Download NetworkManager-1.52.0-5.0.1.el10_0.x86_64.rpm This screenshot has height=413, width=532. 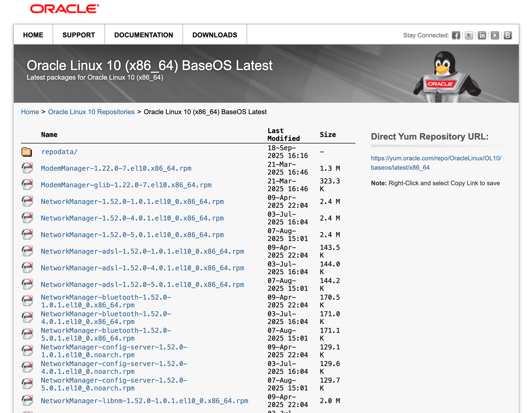(x=132, y=235)
